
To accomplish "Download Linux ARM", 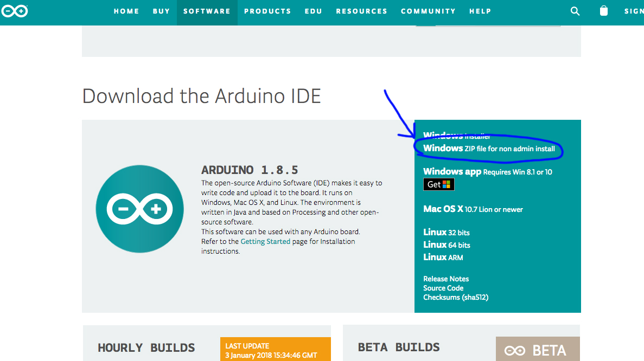I will 443,257.
